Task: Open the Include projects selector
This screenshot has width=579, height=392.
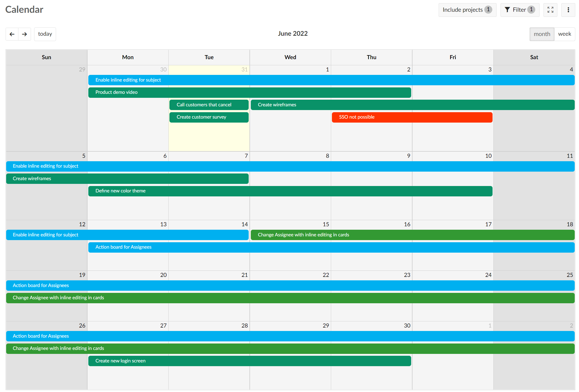Action: tap(467, 10)
